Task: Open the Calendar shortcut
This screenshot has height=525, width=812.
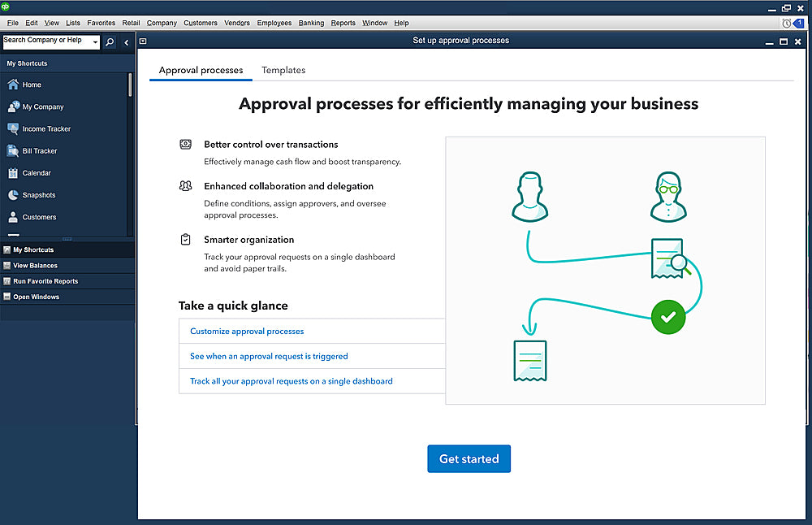Action: point(36,173)
